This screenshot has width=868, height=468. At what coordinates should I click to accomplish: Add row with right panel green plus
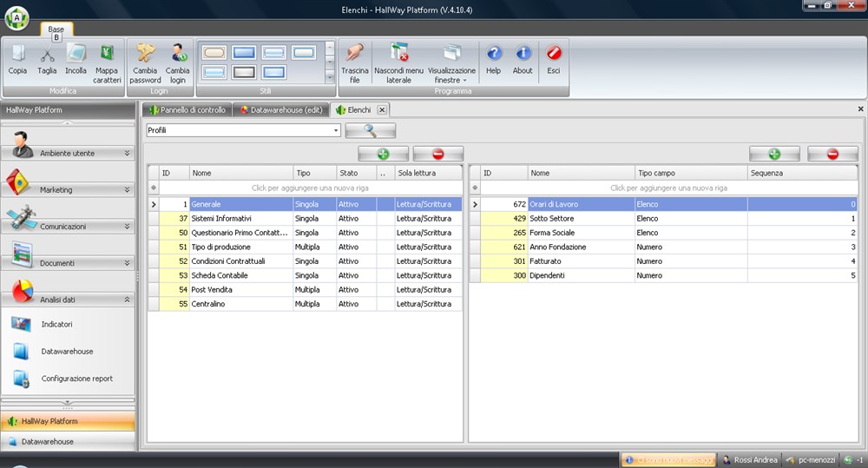click(x=774, y=154)
